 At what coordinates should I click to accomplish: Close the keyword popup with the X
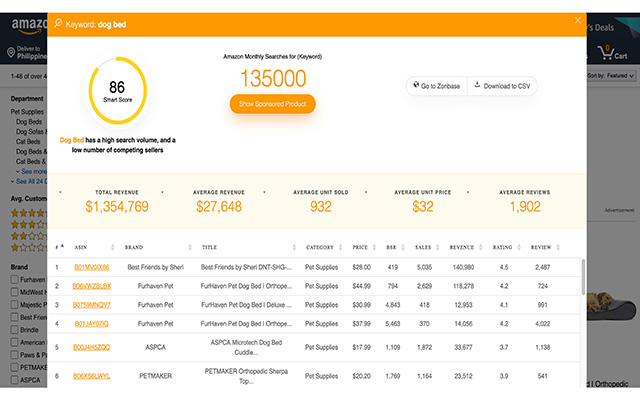coord(578,20)
